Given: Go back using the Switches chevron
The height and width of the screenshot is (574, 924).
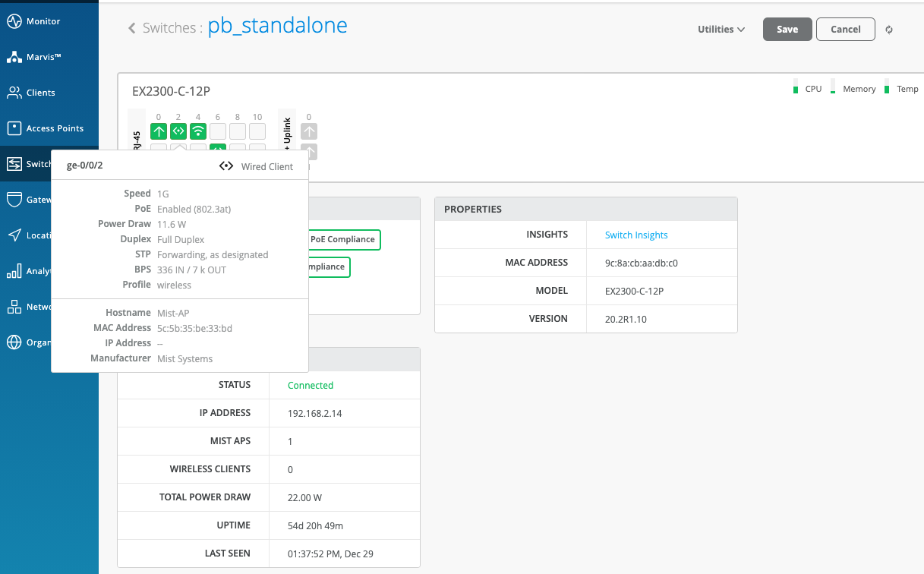Looking at the screenshot, I should (131, 28).
